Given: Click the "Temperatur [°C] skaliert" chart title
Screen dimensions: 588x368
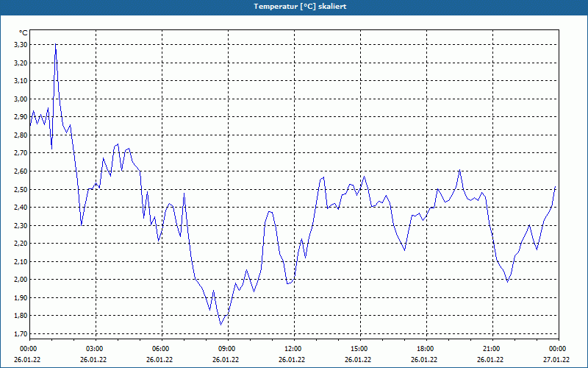Looking at the screenshot, I should [300, 7].
